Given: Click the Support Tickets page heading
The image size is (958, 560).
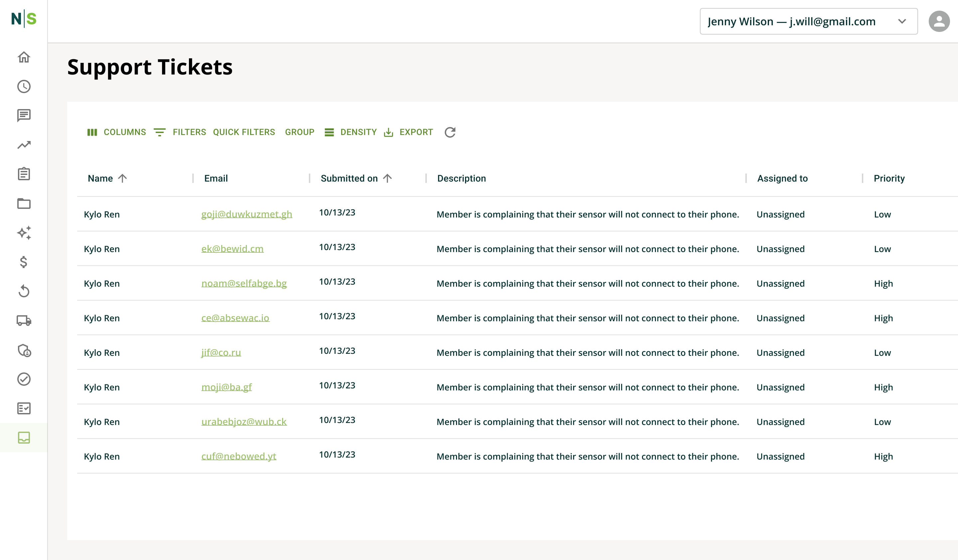Looking at the screenshot, I should coord(150,67).
